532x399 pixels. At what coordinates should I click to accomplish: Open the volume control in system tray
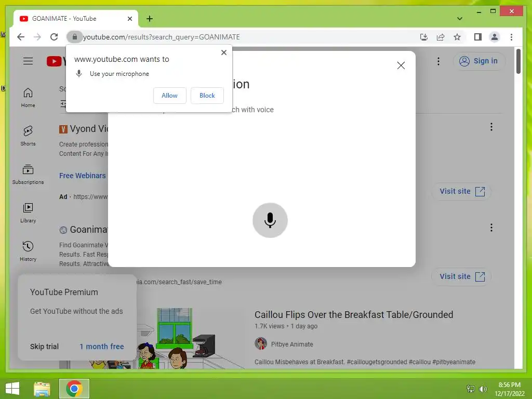pos(483,389)
